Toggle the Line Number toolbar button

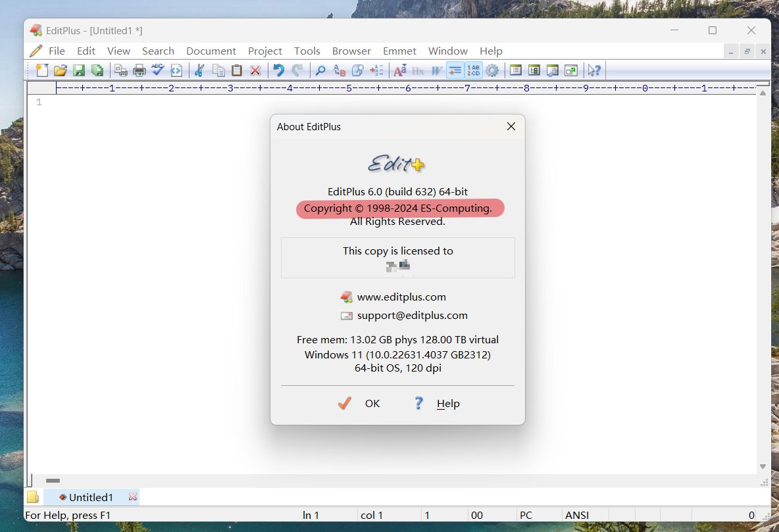point(474,70)
